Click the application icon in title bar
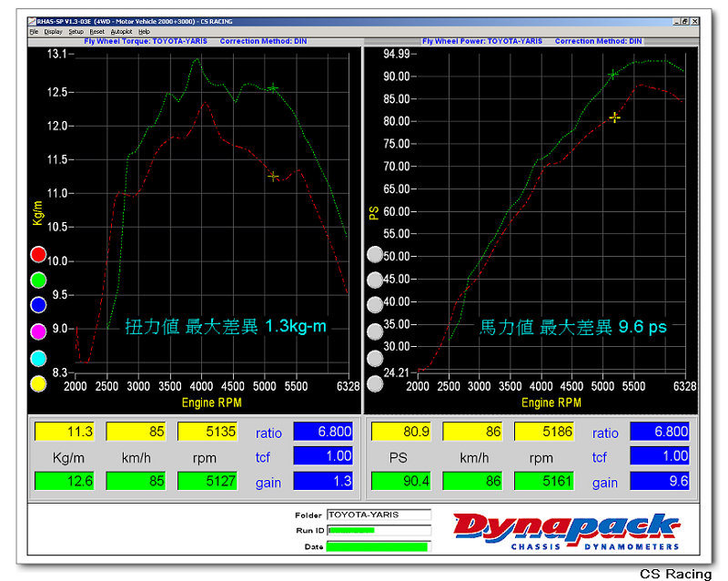The width and height of the screenshot is (728, 581). pyautogui.click(x=32, y=21)
